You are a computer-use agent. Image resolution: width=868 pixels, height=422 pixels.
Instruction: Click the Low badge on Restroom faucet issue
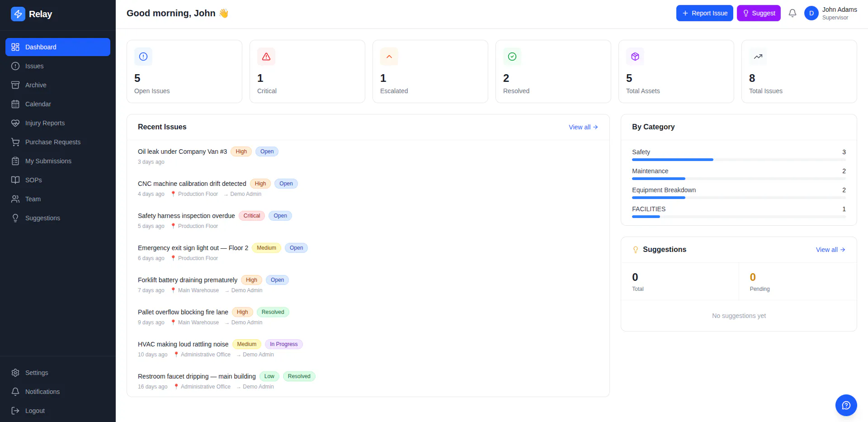tap(269, 376)
